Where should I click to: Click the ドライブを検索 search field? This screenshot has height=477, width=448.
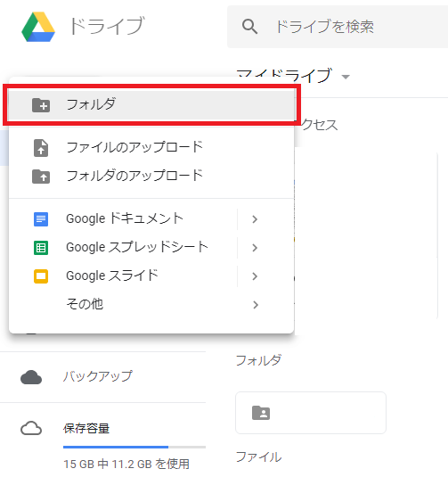pos(338,27)
